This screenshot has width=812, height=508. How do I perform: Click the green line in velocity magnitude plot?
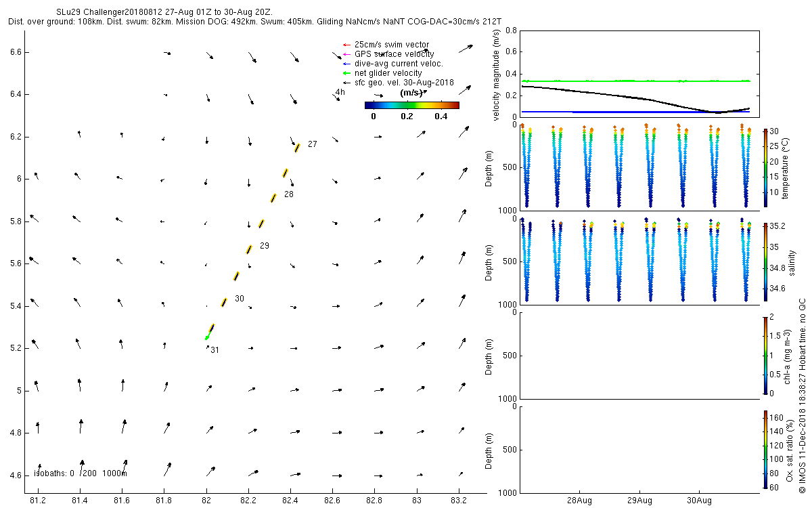point(636,81)
